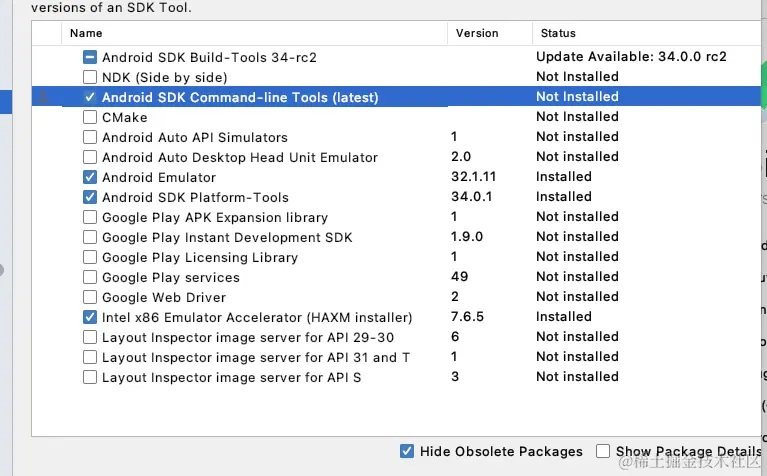
Task: Select Android Auto Desktop Head Unit Emulator checkbox
Action: [90, 157]
